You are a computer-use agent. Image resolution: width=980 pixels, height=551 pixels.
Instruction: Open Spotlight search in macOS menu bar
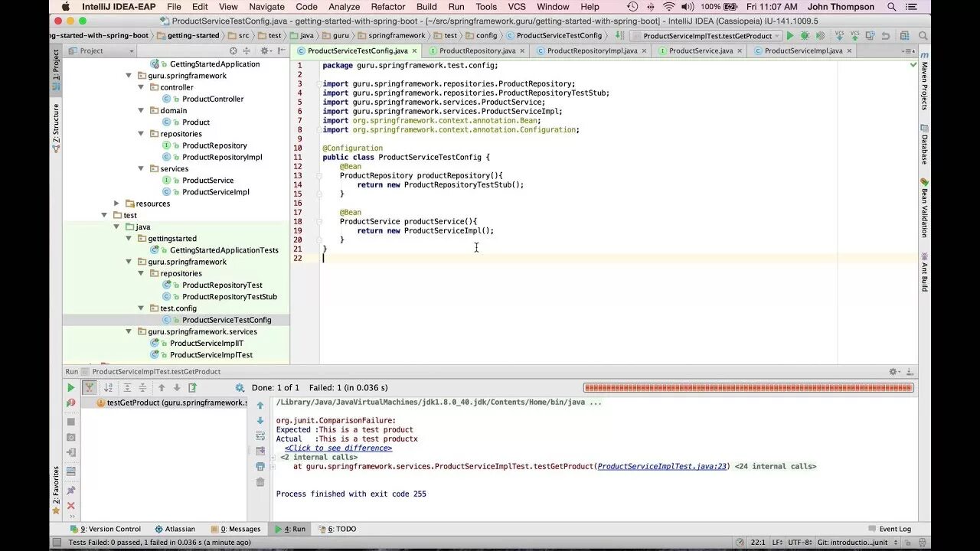892,7
